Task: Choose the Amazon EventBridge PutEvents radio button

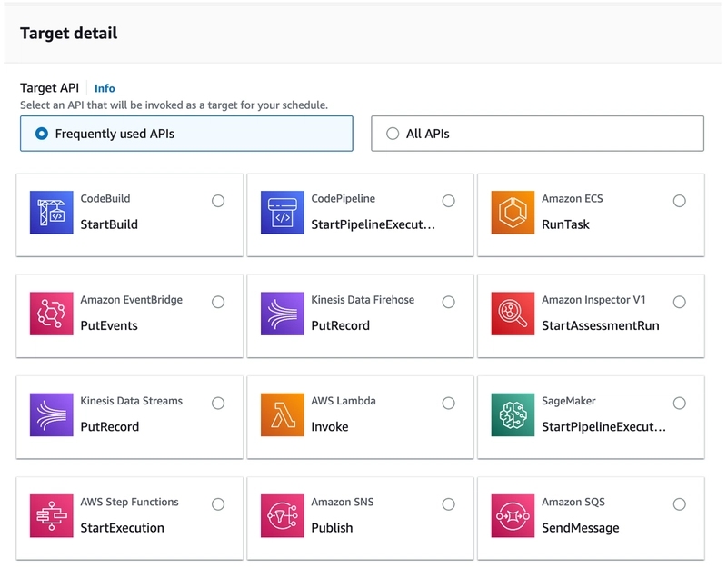Action: tap(218, 302)
